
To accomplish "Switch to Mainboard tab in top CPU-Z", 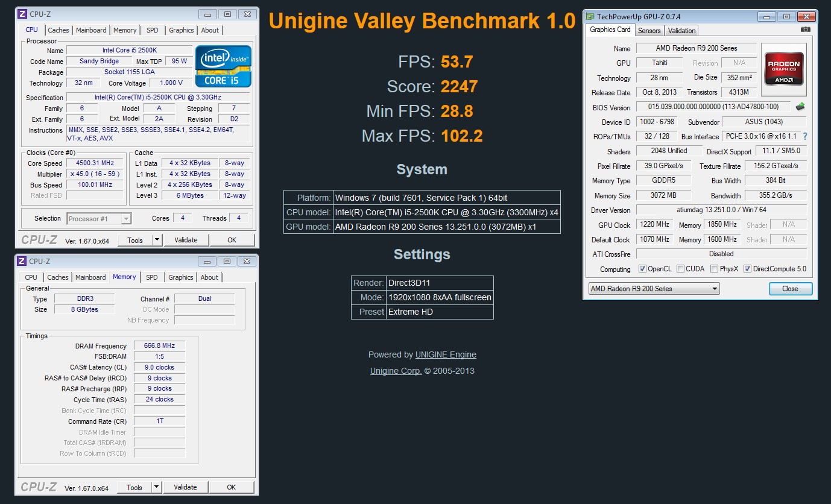I will tap(91, 30).
